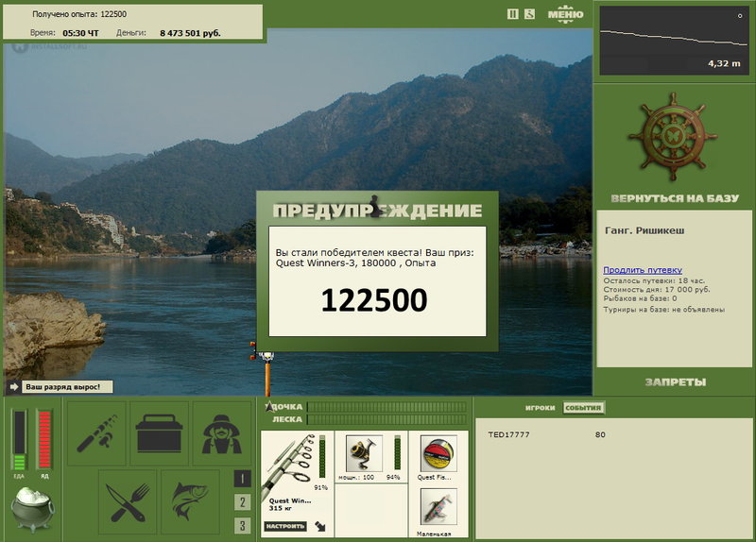Click the ПРЕДУПРЕЖДЕНИЕ dialog title
756x542 pixels.
tap(377, 211)
